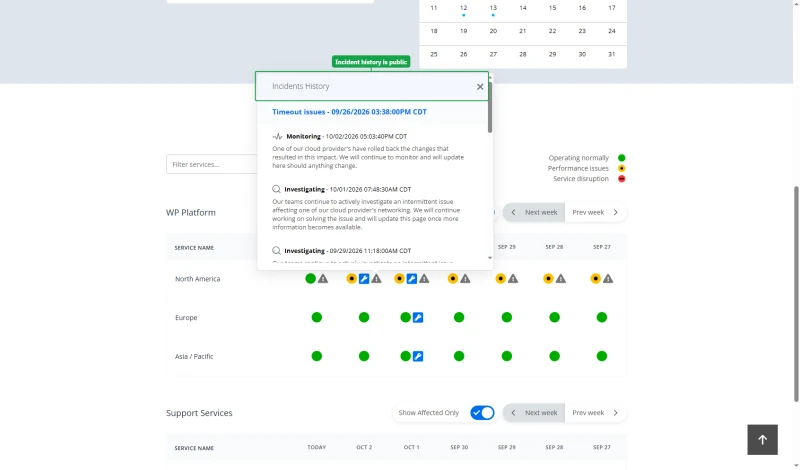The image size is (800, 470).
Task: Open Europe's Oct 1 maintenance wrench icon
Action: tap(418, 317)
